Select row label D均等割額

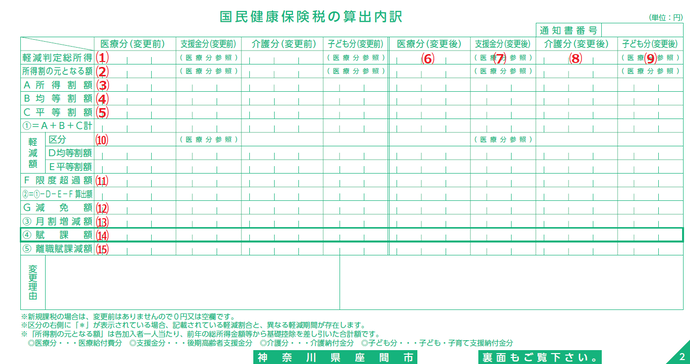[70, 153]
